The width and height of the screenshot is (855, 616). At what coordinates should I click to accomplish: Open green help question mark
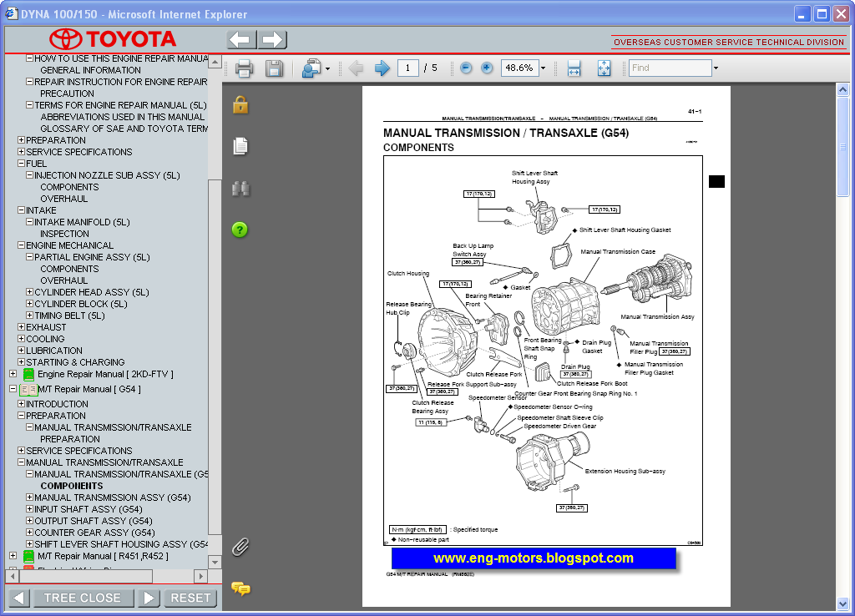click(x=240, y=230)
